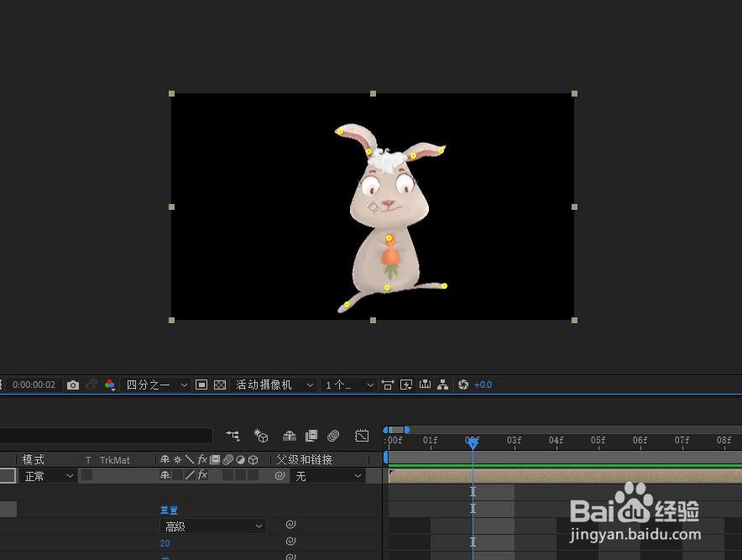Click the 父级和链接 column header
This screenshot has width=742, height=560.
(304, 459)
